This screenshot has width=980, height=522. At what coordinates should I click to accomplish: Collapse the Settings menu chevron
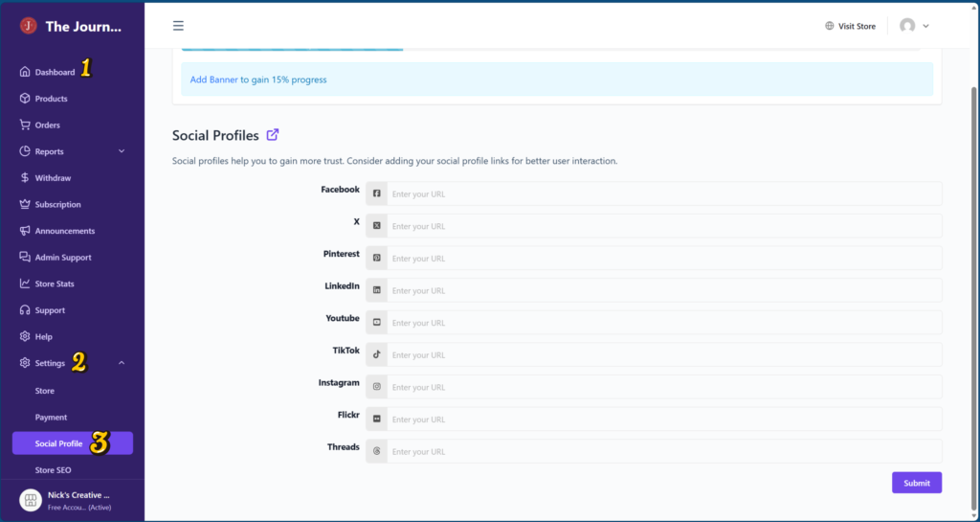(122, 363)
